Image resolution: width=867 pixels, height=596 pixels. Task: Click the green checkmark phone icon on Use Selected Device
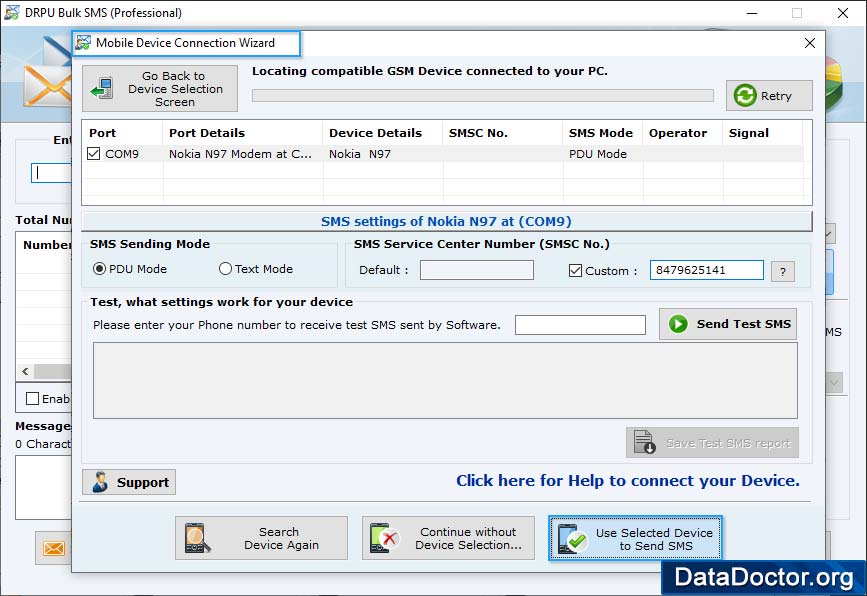572,539
